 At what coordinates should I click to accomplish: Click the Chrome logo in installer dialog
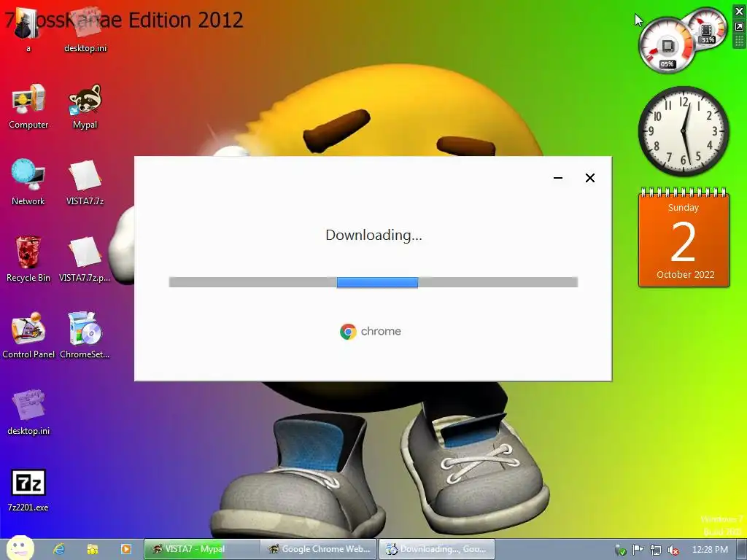(x=348, y=332)
